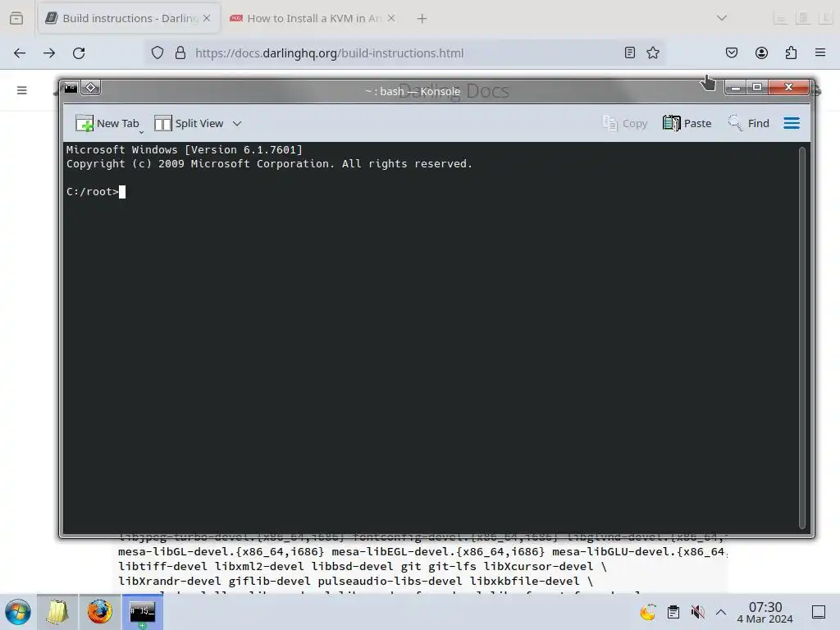This screenshot has width=840, height=630.
Task: Click the Konsole vertical scrollbar
Action: click(x=802, y=337)
